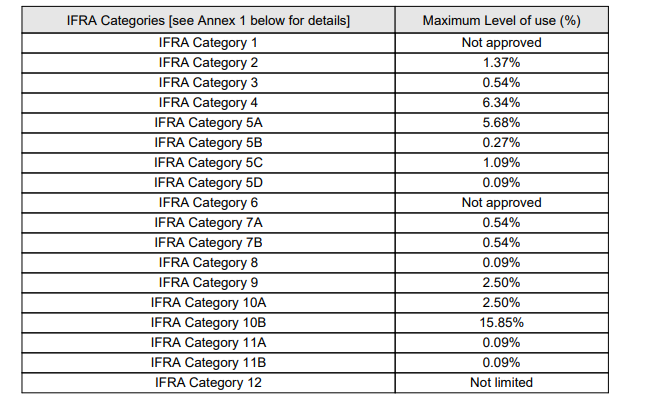This screenshot has height=401, width=654.
Task: Click the "Maximum Level of use (%)" header
Action: (x=501, y=20)
